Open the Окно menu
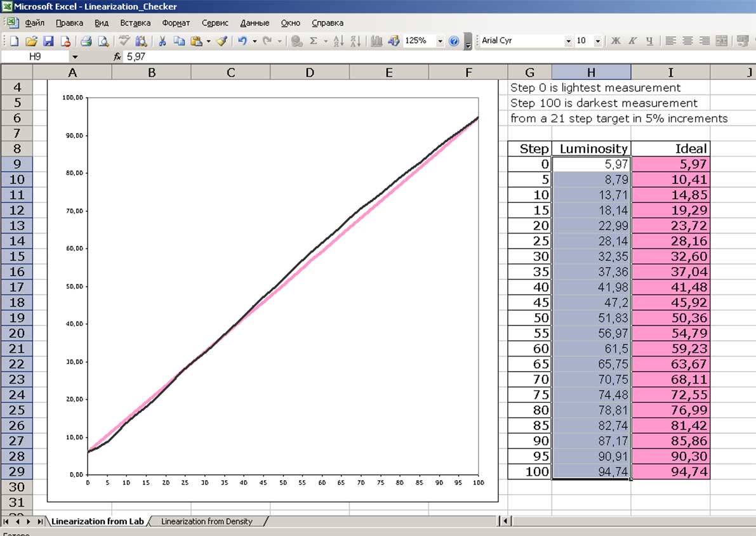The image size is (756, 536). pyautogui.click(x=291, y=23)
